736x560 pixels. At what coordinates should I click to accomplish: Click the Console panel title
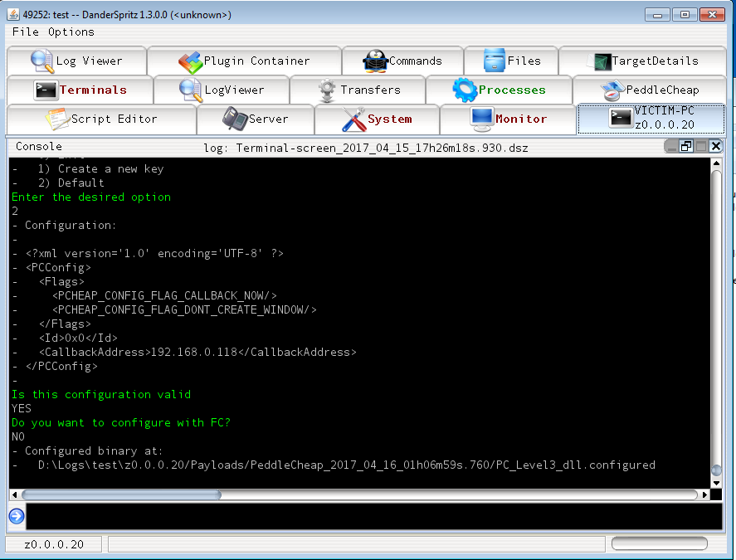coord(39,147)
